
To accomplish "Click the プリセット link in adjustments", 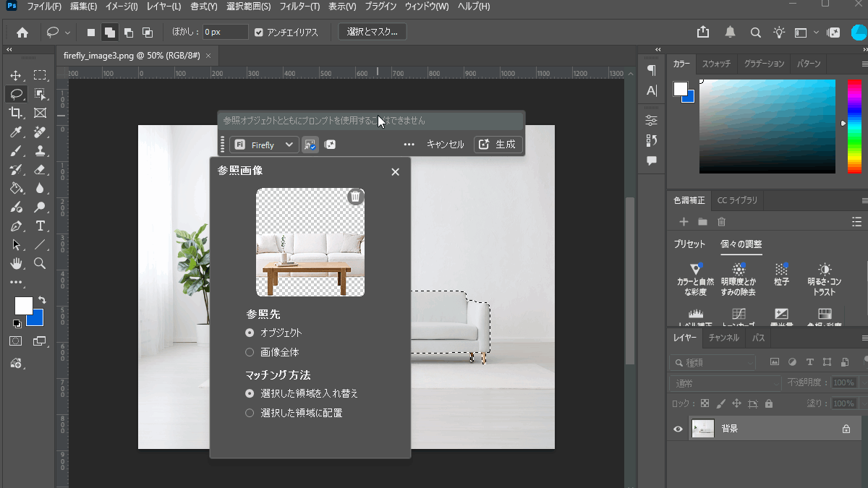I will click(x=689, y=244).
